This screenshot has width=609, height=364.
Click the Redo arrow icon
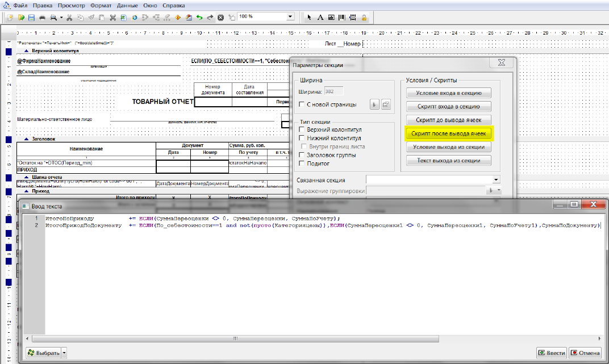tap(210, 18)
